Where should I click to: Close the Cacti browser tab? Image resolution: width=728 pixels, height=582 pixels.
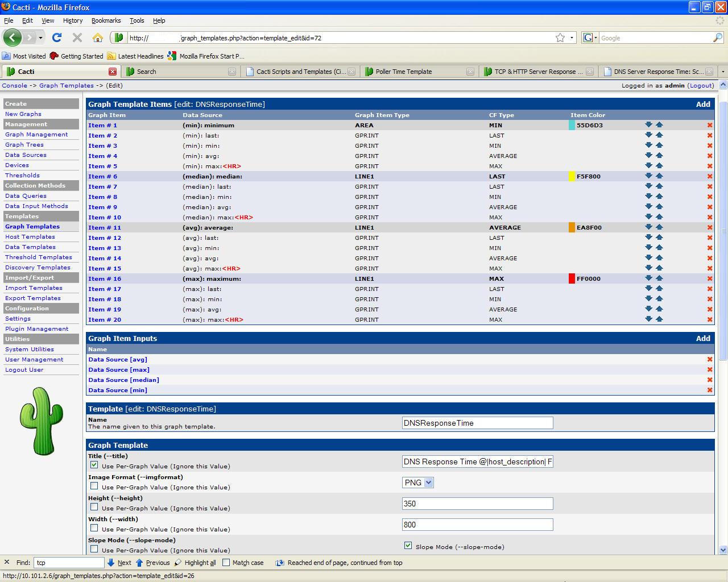click(x=113, y=72)
